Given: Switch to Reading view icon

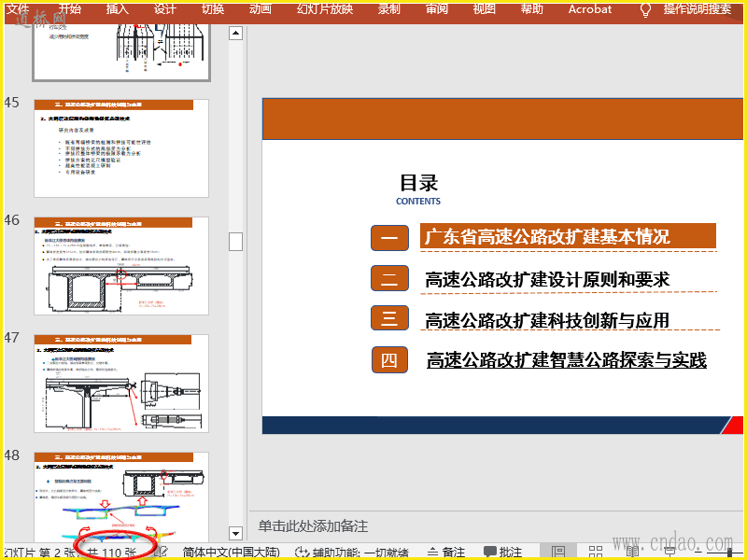Looking at the screenshot, I should pos(633,553).
